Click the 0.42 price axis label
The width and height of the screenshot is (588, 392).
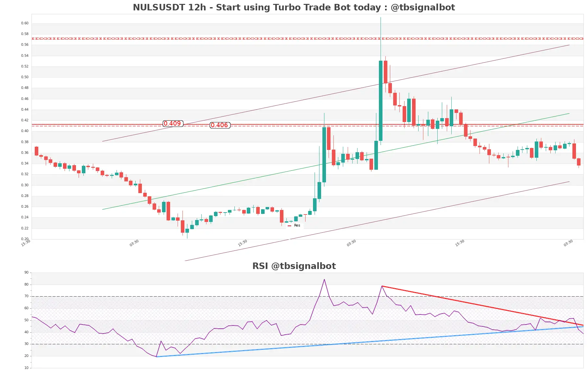25,120
